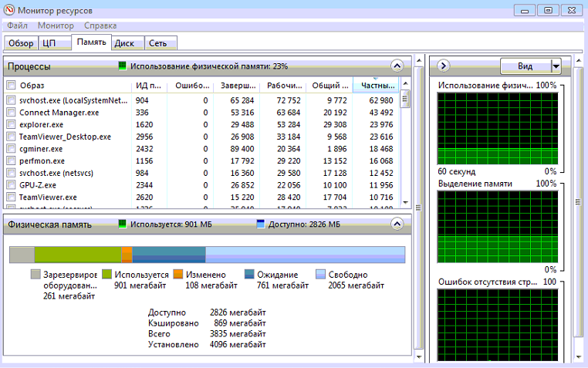Click the green physical memory usage indicator

tap(122, 66)
